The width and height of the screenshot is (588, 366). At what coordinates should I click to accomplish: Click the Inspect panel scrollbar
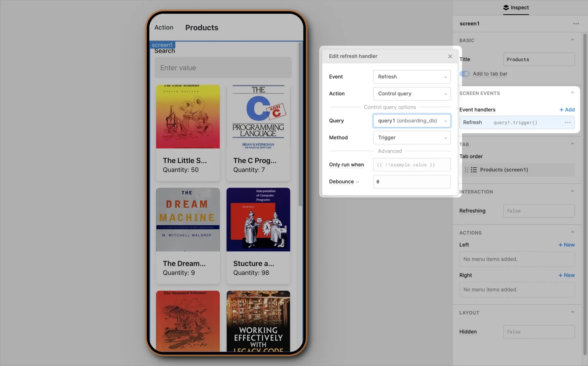pos(585,195)
